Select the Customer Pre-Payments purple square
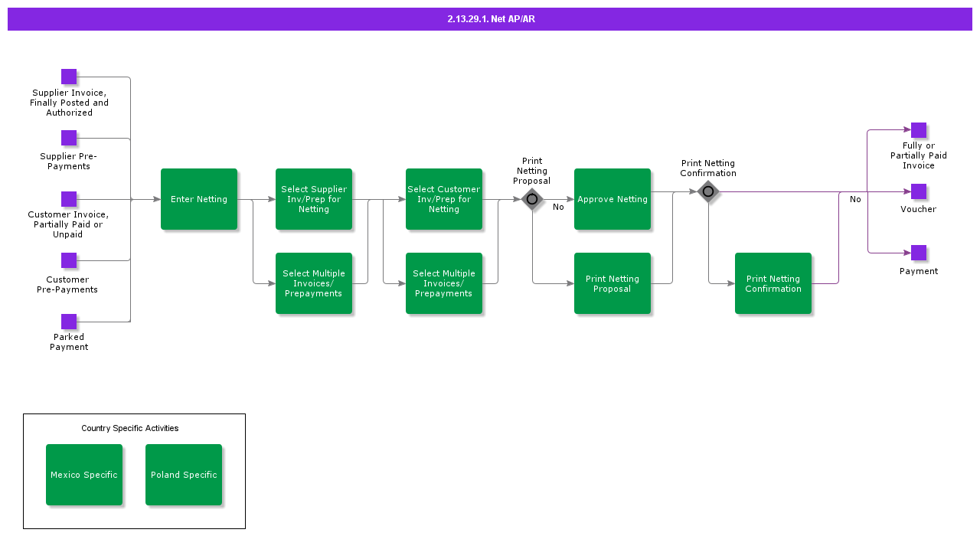 [69, 260]
